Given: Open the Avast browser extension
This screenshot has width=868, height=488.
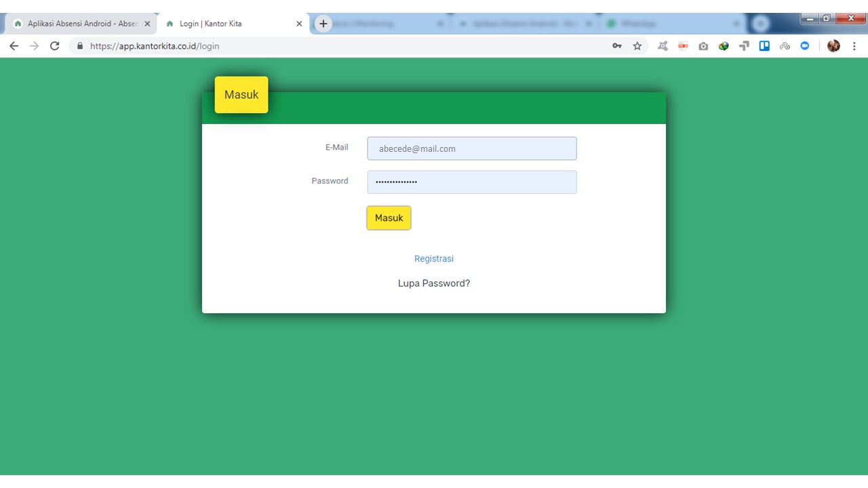Looking at the screenshot, I should coord(663,46).
